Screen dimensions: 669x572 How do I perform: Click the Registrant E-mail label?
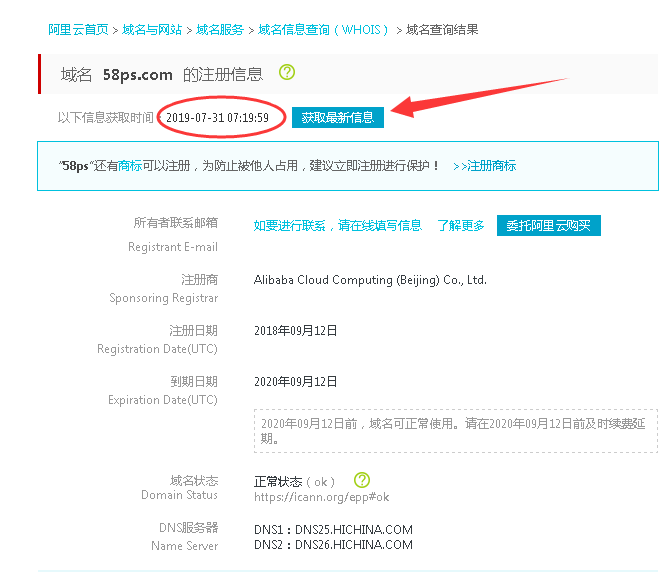coord(173,247)
